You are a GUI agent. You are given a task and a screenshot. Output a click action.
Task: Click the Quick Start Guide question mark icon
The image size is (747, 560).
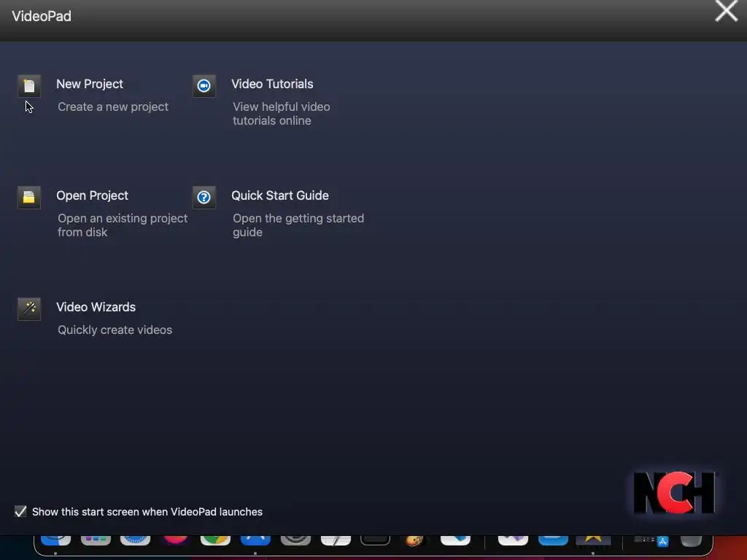click(x=204, y=197)
